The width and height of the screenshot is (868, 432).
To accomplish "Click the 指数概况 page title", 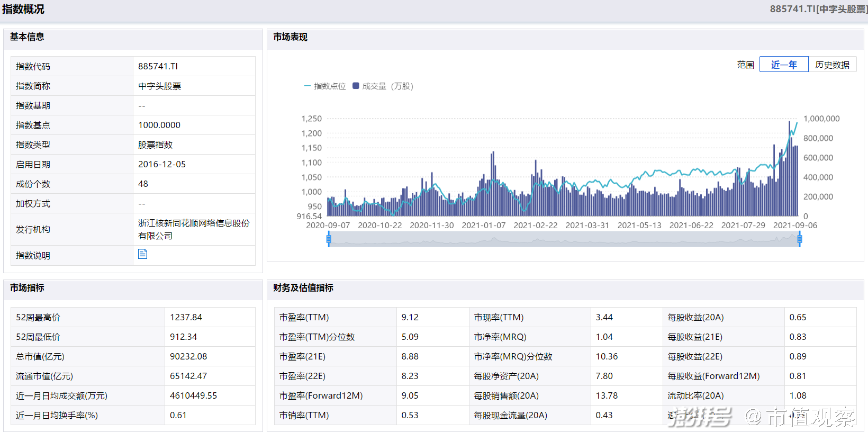I will (23, 10).
